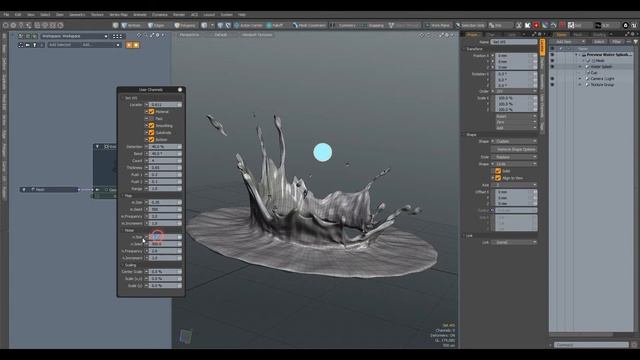Screen dimensions: 640x360
Task: Collapse the Preview Water Splash scene tree
Action: [x=577, y=54]
